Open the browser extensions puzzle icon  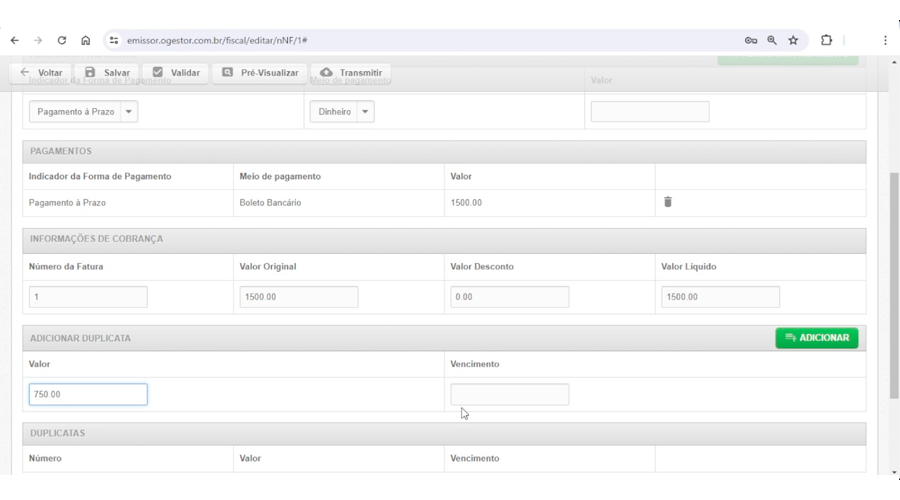pos(827,41)
